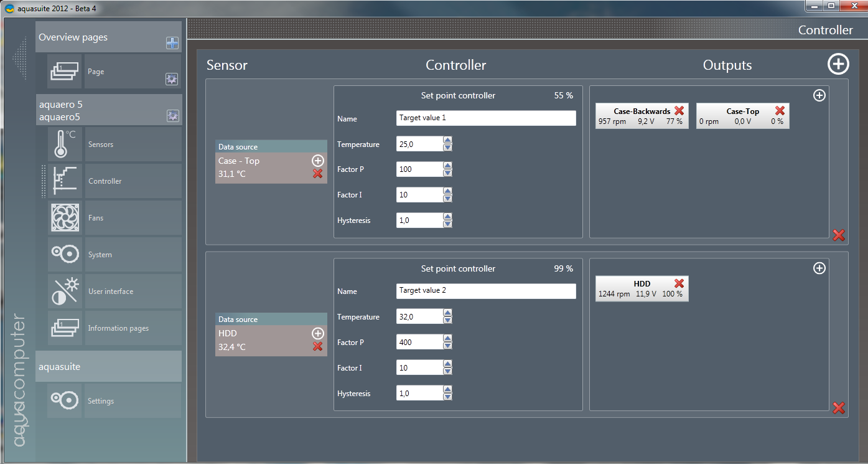This screenshot has width=868, height=464.
Task: Click the Case-Top output tile
Action: point(742,116)
